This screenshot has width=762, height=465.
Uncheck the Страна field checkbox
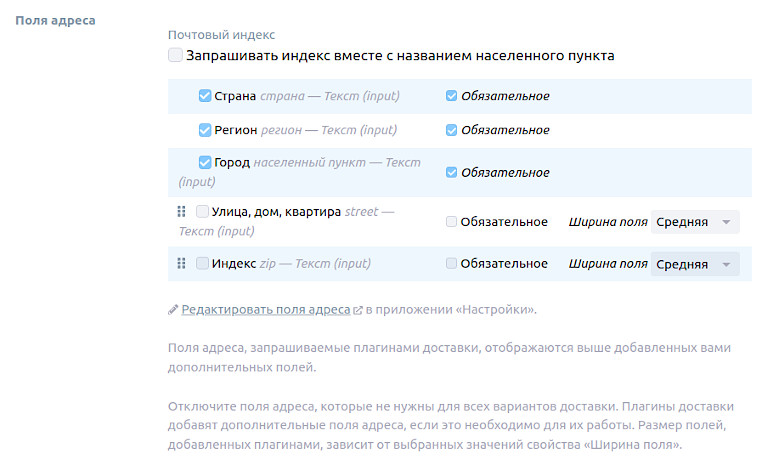click(x=205, y=97)
